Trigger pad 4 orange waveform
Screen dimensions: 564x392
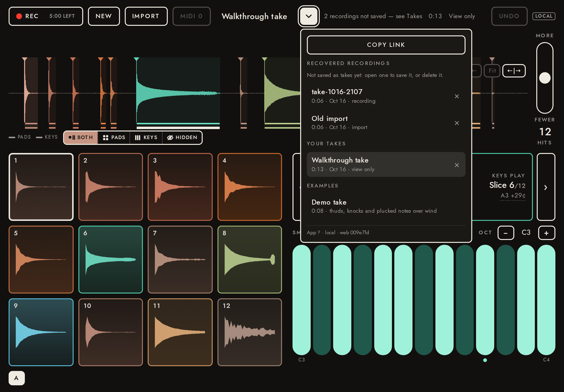249,187
